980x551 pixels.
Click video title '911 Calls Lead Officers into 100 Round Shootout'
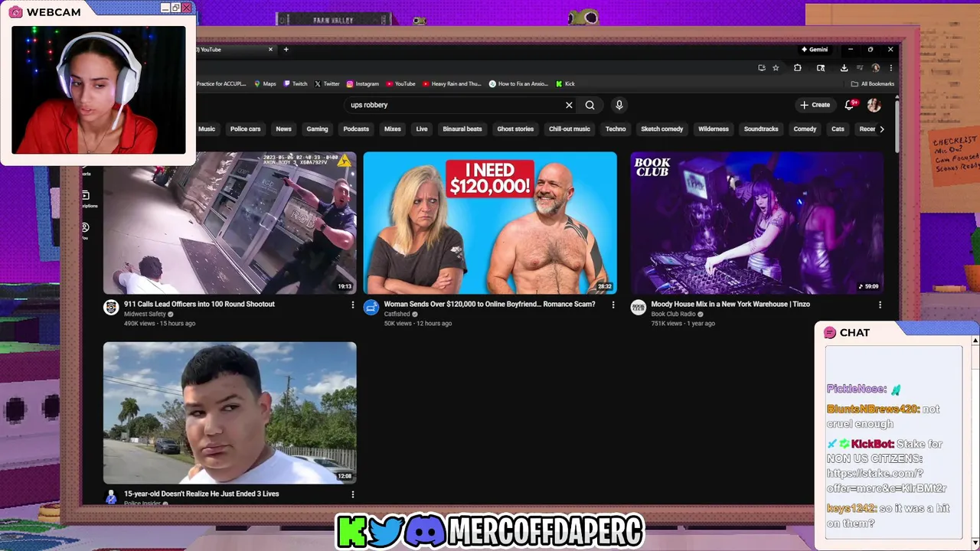tap(199, 304)
